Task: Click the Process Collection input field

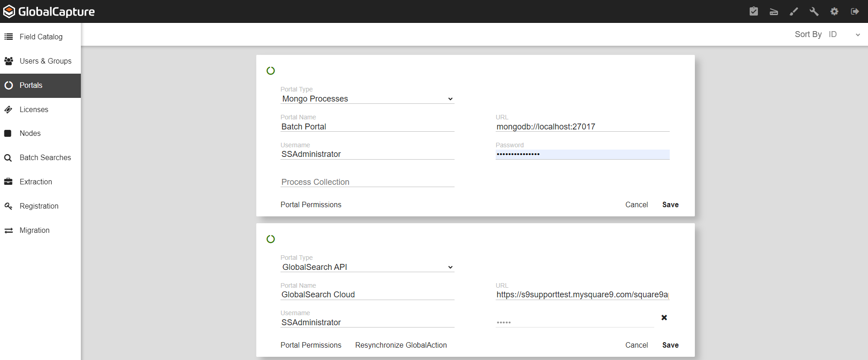Action: (367, 182)
